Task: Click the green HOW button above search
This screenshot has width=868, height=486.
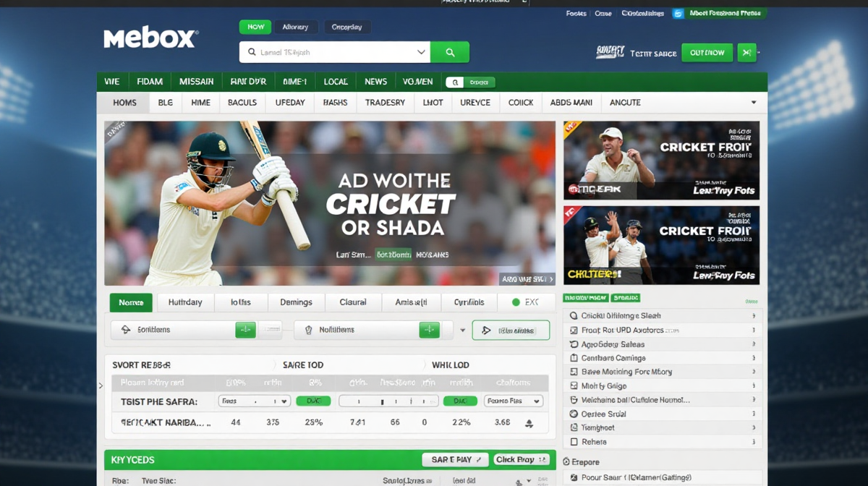Action: (255, 27)
